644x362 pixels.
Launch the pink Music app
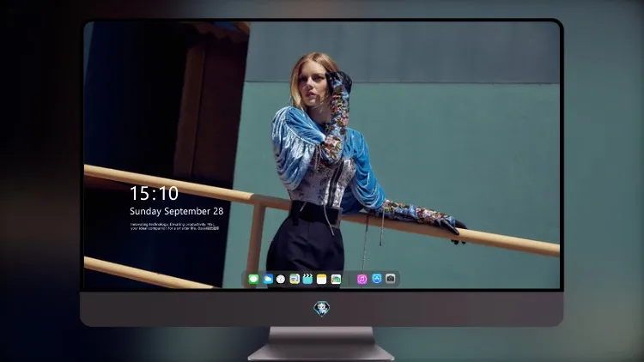pos(361,279)
